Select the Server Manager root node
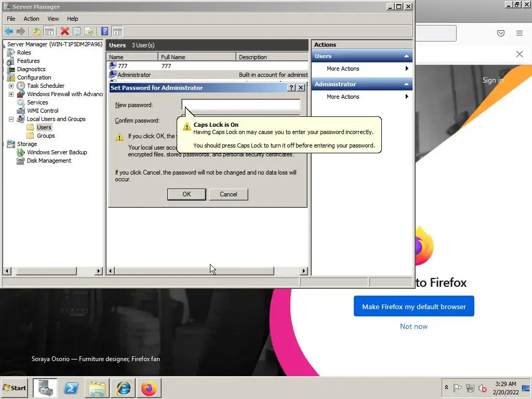The height and width of the screenshot is (399, 532). tap(55, 44)
